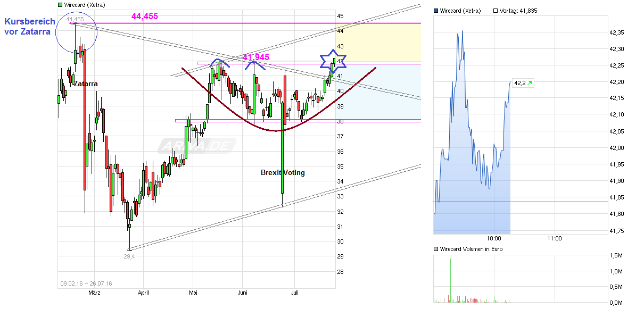Image resolution: width=644 pixels, height=317 pixels.
Task: Click the 38 price axis value
Action: coord(341,121)
